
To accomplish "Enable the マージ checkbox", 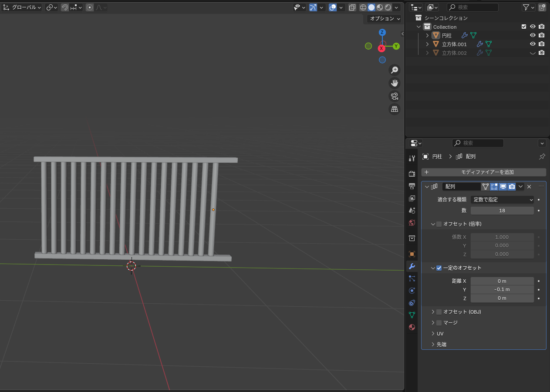I will point(439,323).
